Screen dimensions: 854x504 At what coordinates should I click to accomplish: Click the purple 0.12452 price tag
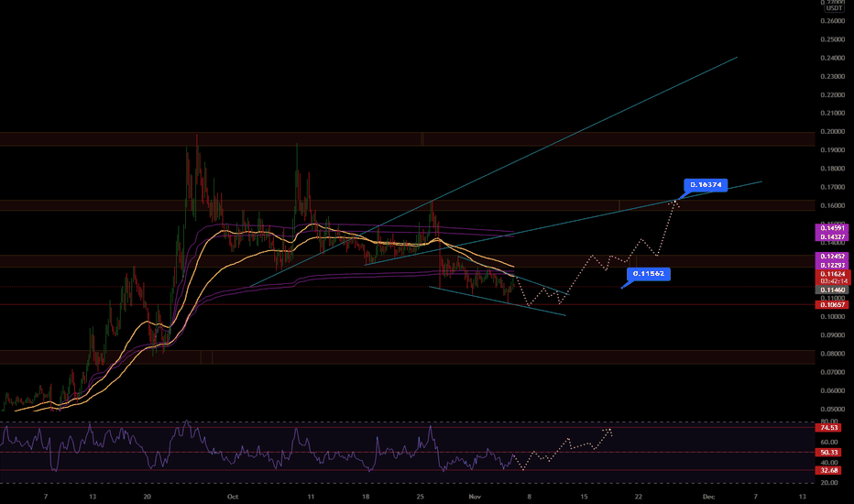point(833,257)
